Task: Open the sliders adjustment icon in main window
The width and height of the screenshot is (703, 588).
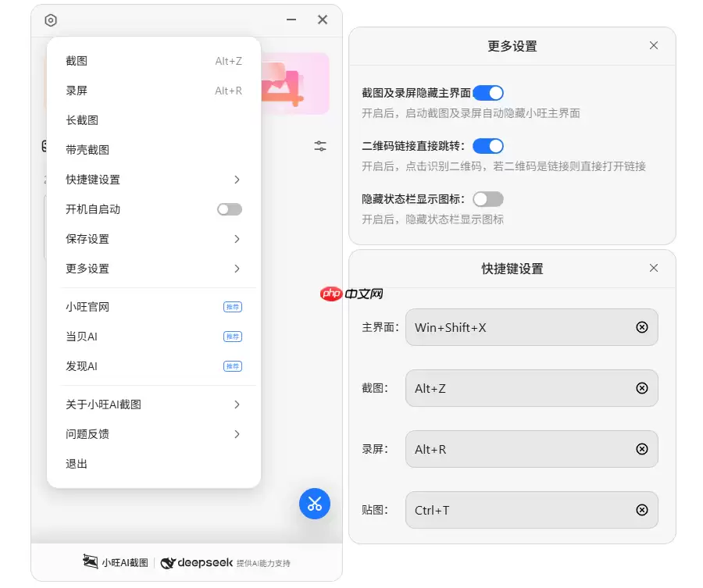Action: (319, 145)
